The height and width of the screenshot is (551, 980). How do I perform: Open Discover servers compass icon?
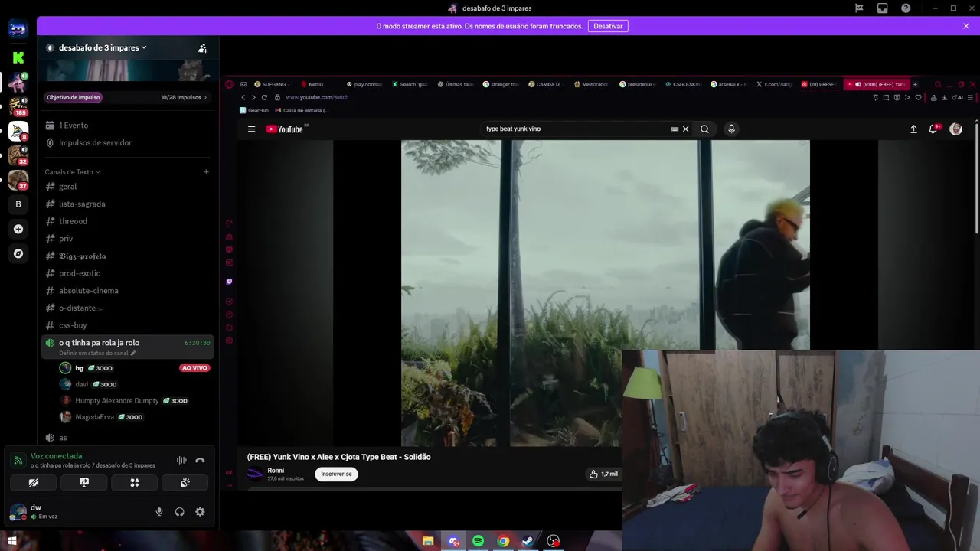point(18,253)
